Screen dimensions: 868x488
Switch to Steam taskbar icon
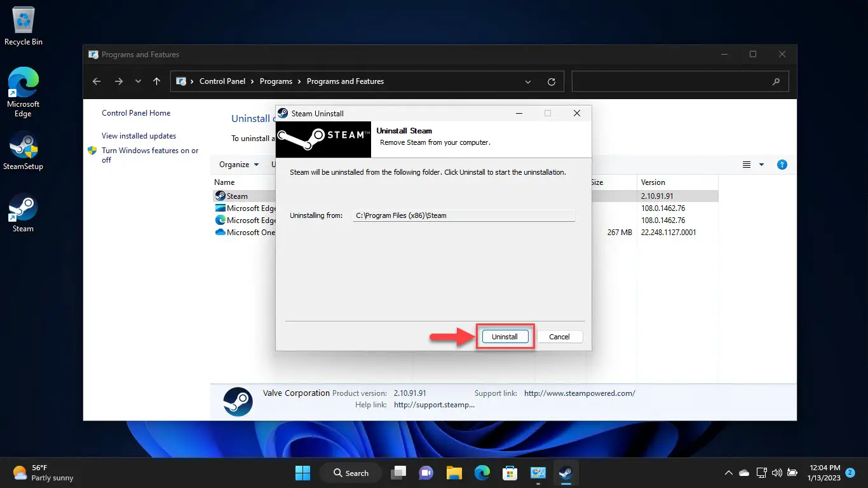(565, 473)
